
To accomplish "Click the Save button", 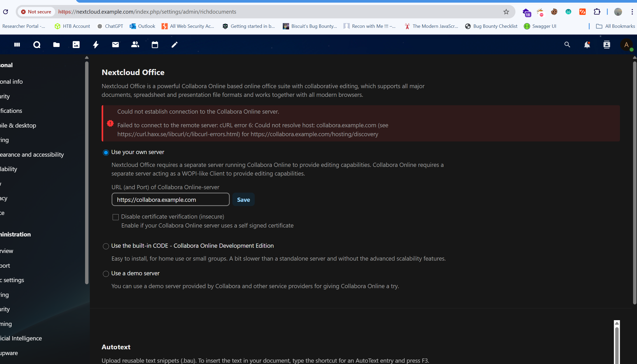I will 243,200.
